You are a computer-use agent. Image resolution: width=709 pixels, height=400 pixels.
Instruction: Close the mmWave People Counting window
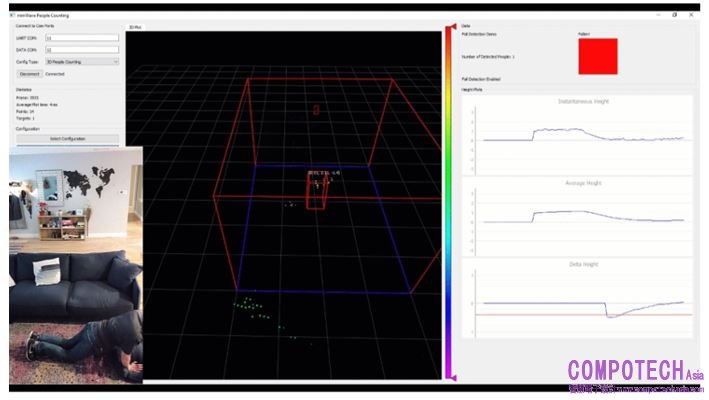tap(690, 15)
